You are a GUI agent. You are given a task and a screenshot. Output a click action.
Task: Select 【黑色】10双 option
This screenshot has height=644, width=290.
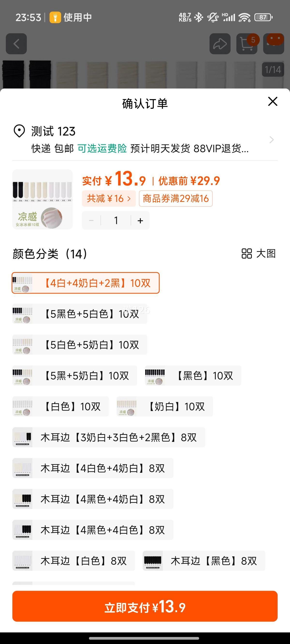(193, 376)
